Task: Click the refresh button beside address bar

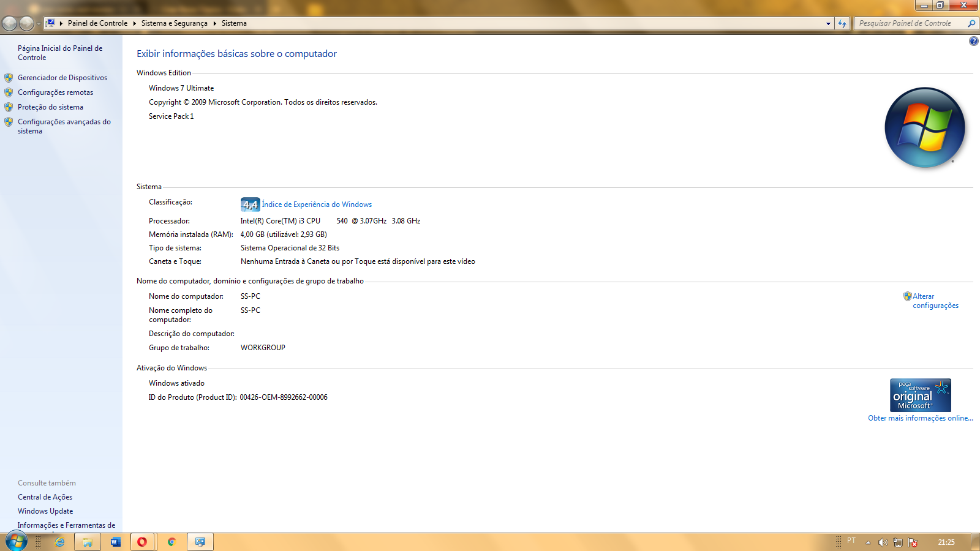Action: 842,23
